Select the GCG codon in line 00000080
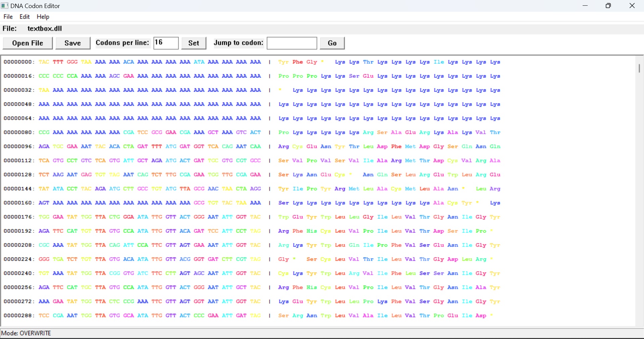The image size is (644, 339). 157,132
